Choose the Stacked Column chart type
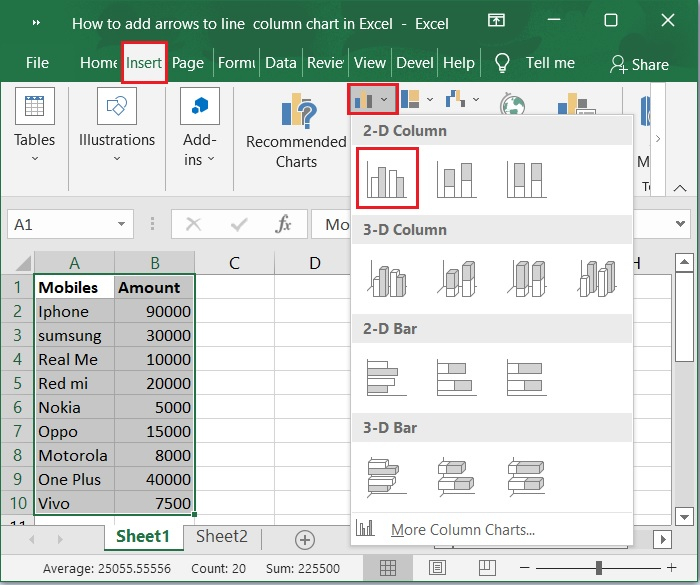 (x=456, y=179)
